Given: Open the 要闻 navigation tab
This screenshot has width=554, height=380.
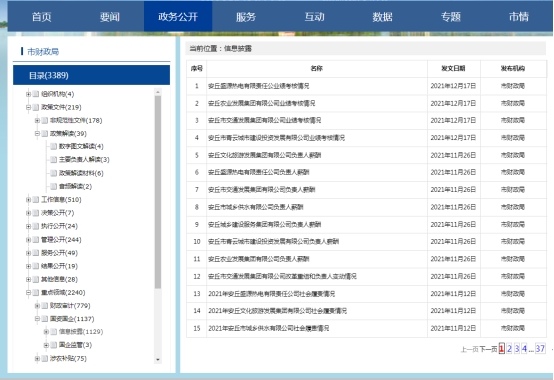Looking at the screenshot, I should 110,17.
